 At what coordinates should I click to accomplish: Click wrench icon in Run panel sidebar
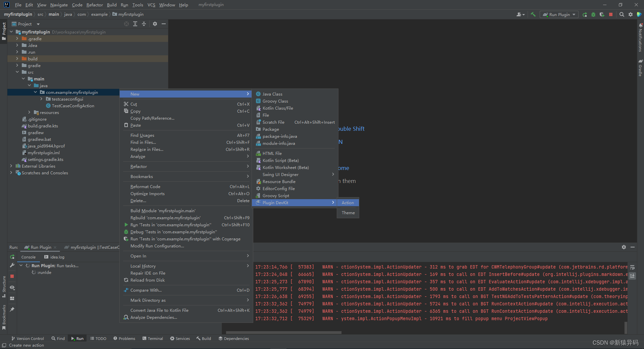pyautogui.click(x=12, y=265)
